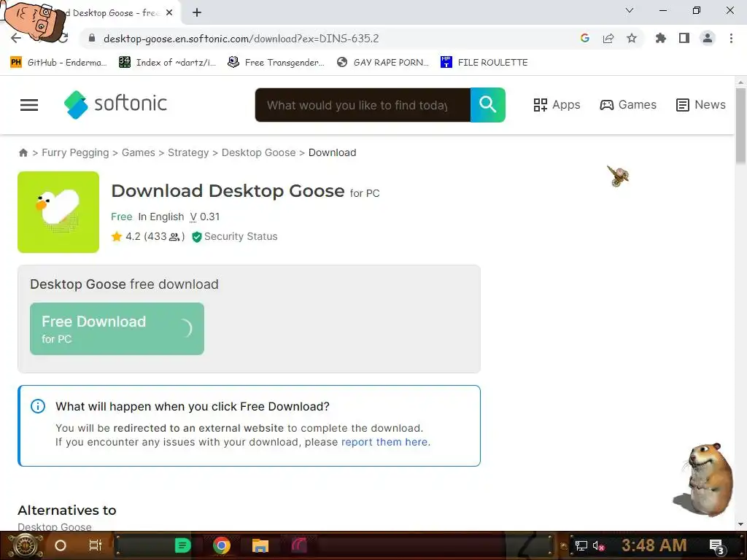Image resolution: width=747 pixels, height=560 pixels.
Task: Open the Chrome profile avatar
Action: [x=708, y=38]
